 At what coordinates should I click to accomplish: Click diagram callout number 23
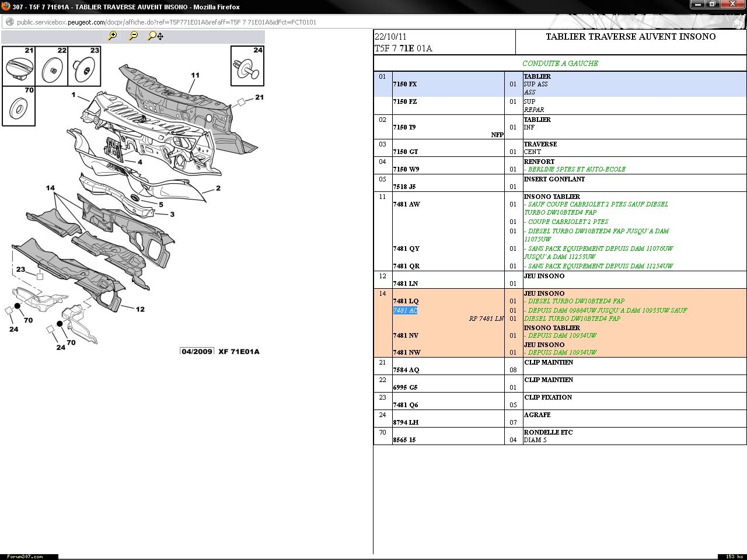click(21, 269)
